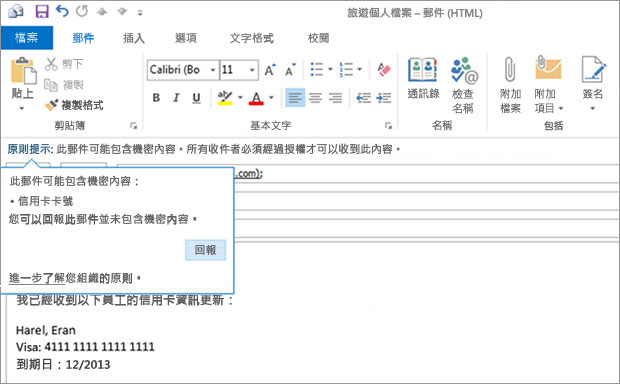Apply red font color
This screenshot has height=384, width=620.
pyautogui.click(x=256, y=98)
